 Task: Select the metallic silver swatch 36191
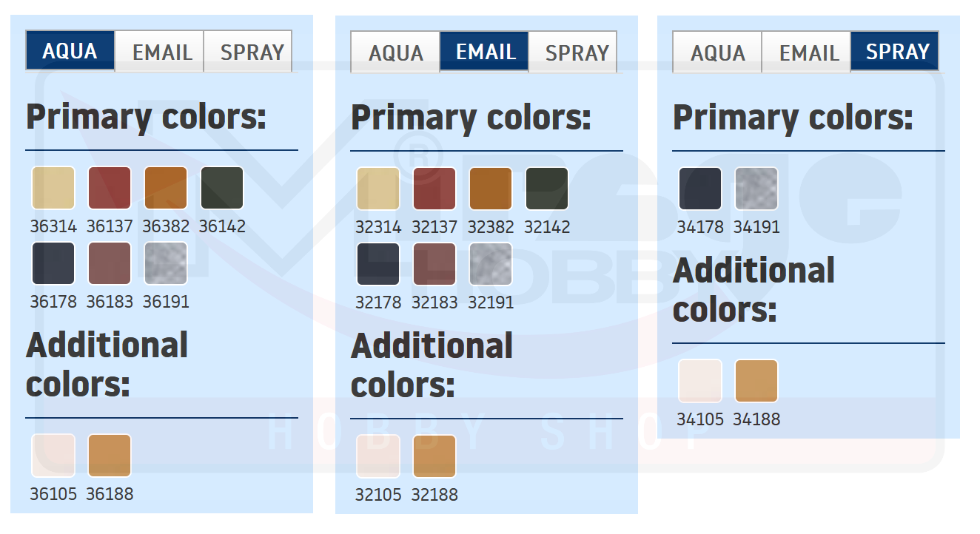click(166, 263)
